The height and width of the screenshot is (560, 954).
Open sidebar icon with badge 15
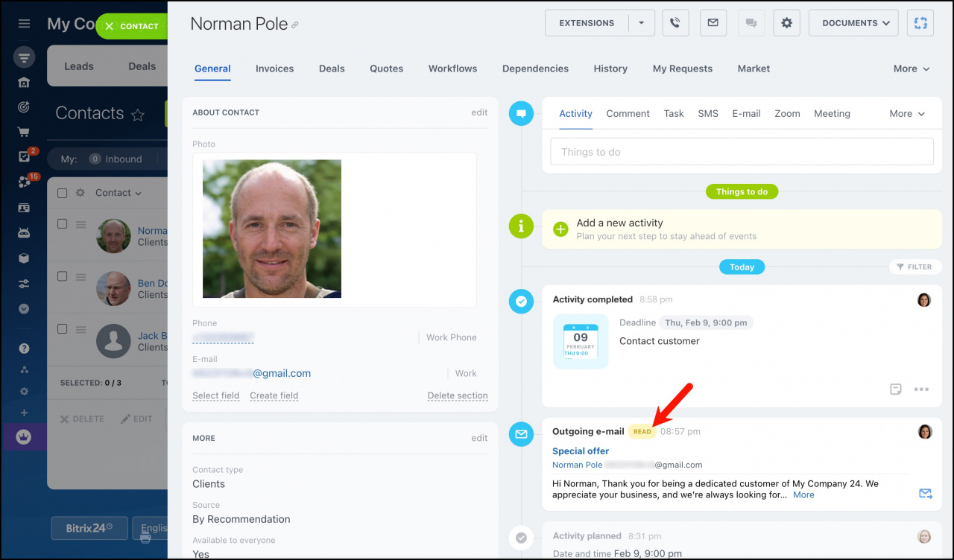(x=24, y=182)
